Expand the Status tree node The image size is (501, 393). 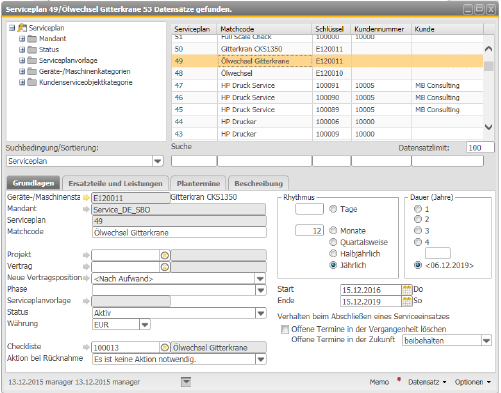click(x=22, y=50)
